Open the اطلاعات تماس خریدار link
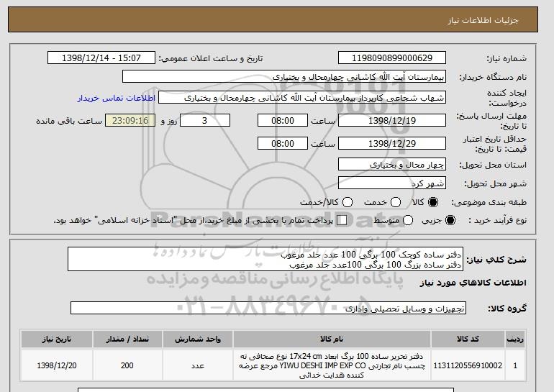Image resolution: width=554 pixels, height=392 pixels. point(117,98)
